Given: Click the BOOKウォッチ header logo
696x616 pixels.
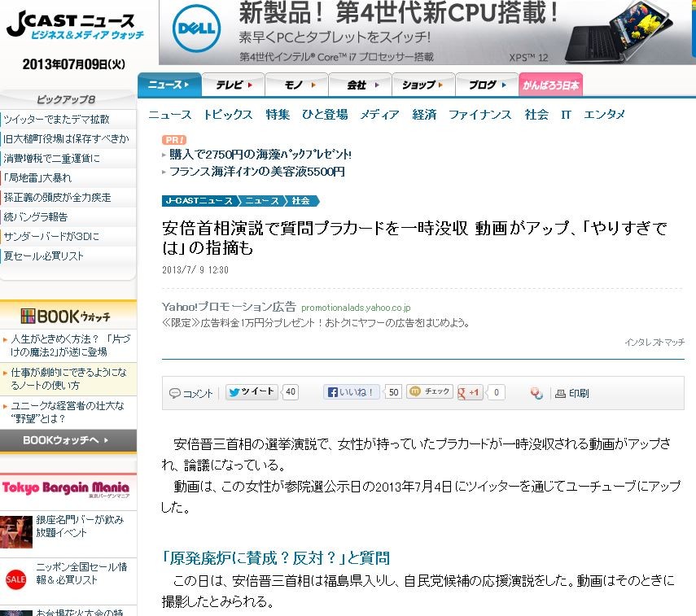Looking at the screenshot, I should [66, 317].
